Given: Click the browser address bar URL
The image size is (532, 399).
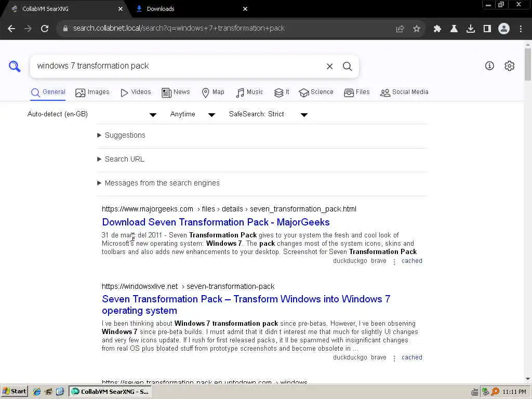Looking at the screenshot, I should point(179,29).
